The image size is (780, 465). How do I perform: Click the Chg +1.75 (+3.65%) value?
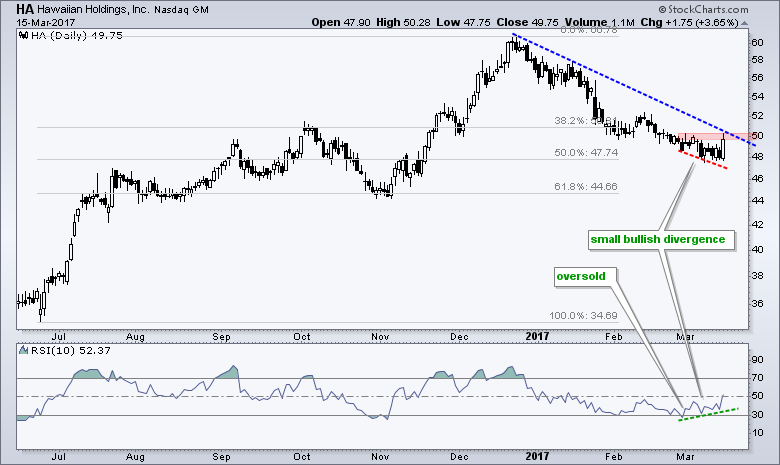pyautogui.click(x=689, y=22)
